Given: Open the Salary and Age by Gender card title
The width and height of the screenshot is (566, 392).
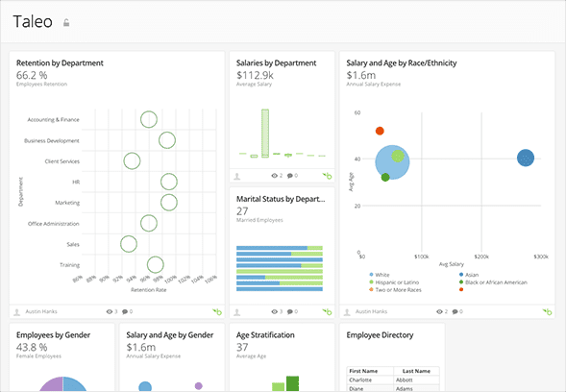Looking at the screenshot, I should click(170, 335).
